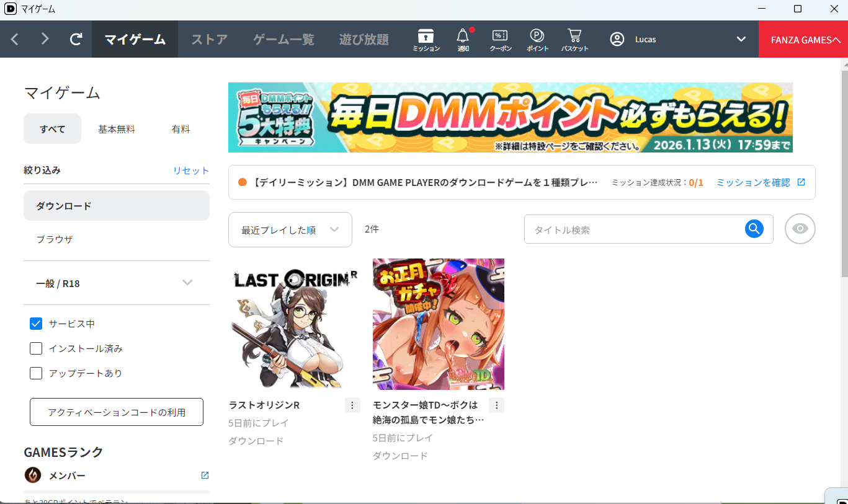Expand the 一般 / R18 filter
Screen dimensions: 848x504
pyautogui.click(x=117, y=283)
